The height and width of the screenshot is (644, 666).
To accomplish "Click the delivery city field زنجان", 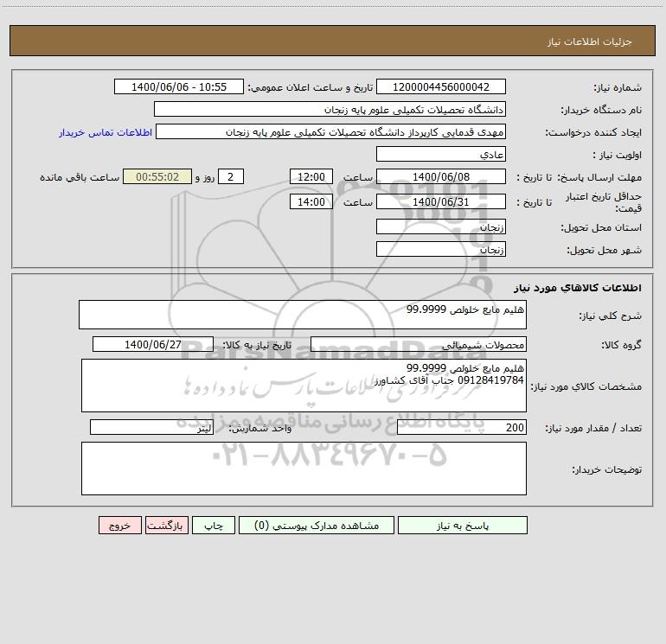I will [441, 249].
